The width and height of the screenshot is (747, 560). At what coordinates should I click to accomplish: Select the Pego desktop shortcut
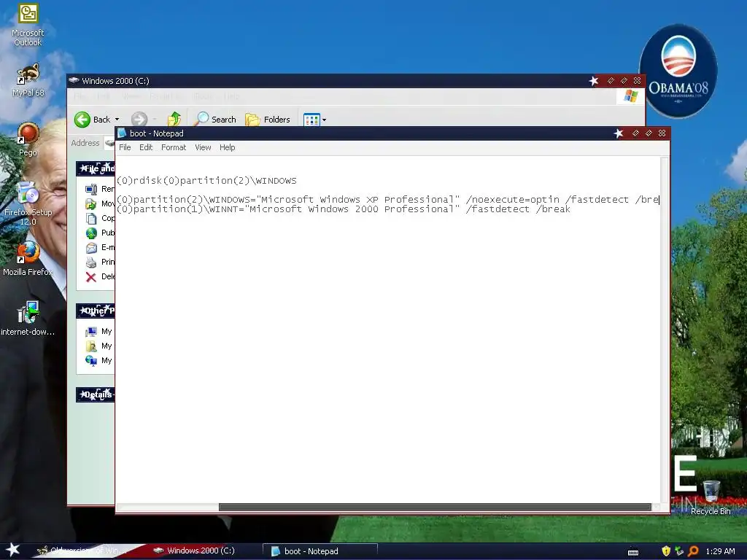click(28, 139)
